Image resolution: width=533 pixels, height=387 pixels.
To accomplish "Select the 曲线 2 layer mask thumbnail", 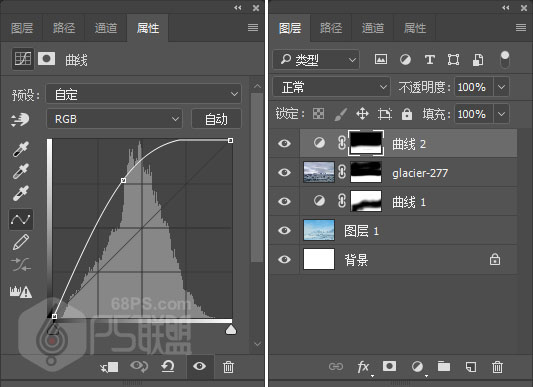I will [366, 143].
